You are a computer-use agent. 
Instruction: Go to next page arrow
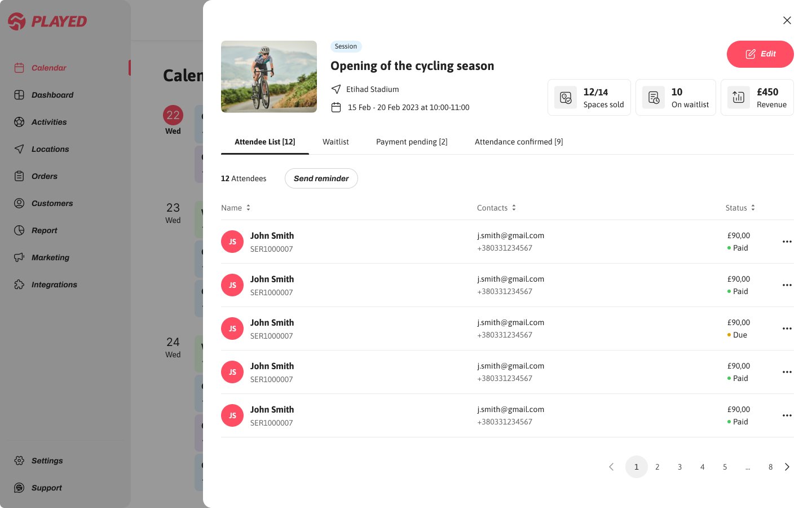[787, 467]
